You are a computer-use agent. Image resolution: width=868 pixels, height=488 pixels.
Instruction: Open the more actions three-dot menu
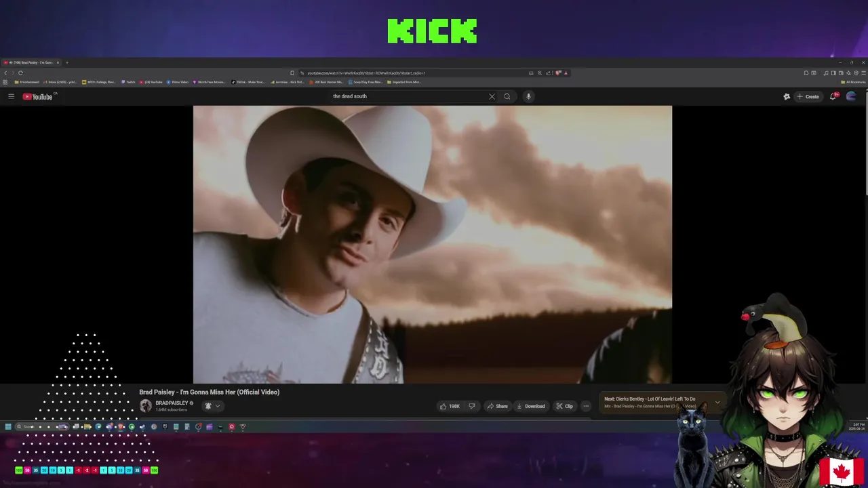(x=586, y=406)
